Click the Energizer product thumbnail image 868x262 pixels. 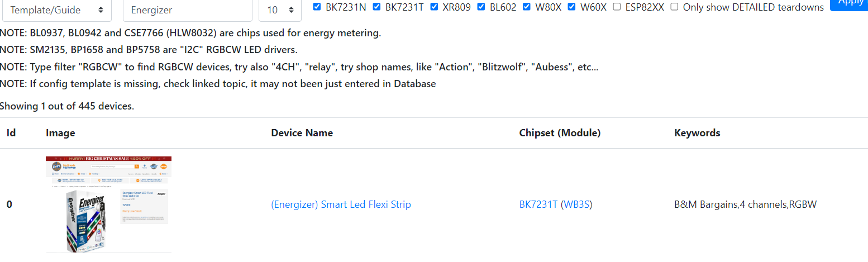pos(108,204)
